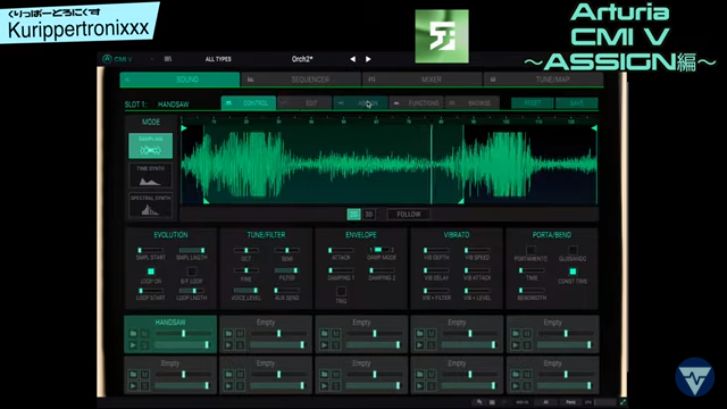Image resolution: width=727 pixels, height=409 pixels.
Task: Open folder icon in slot 3 (Empty)
Action: pyautogui.click(x=324, y=333)
